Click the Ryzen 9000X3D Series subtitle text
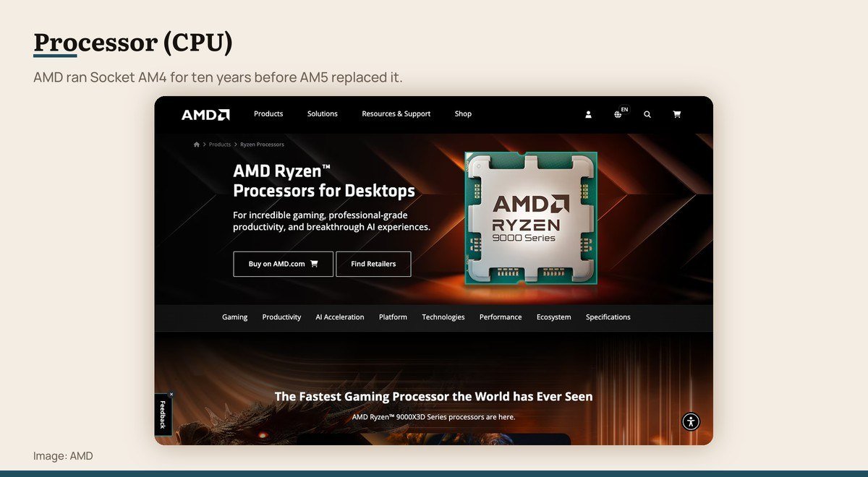Viewport: 868px width, 477px height. 433,417
